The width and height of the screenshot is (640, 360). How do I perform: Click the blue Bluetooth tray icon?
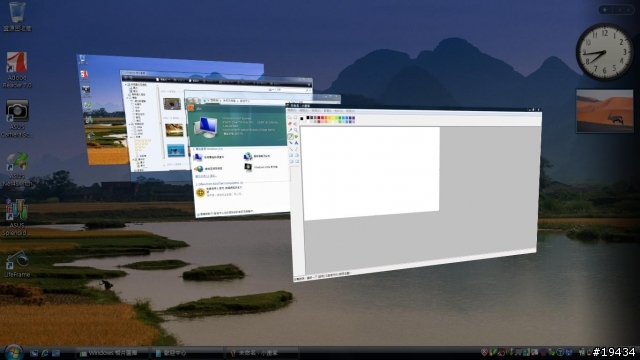[569, 352]
